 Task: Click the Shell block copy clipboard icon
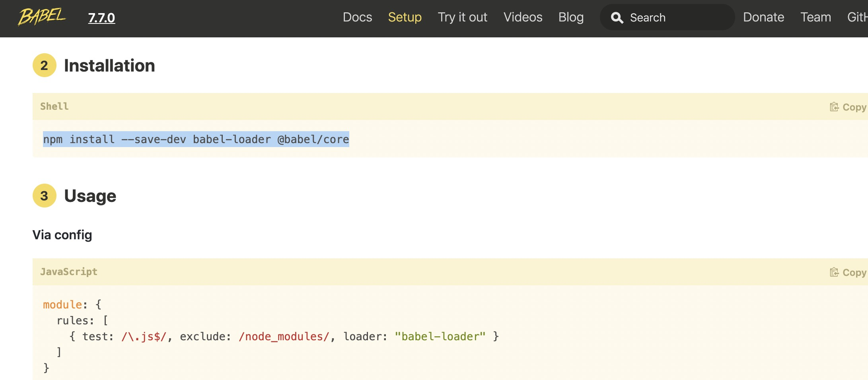click(x=834, y=107)
